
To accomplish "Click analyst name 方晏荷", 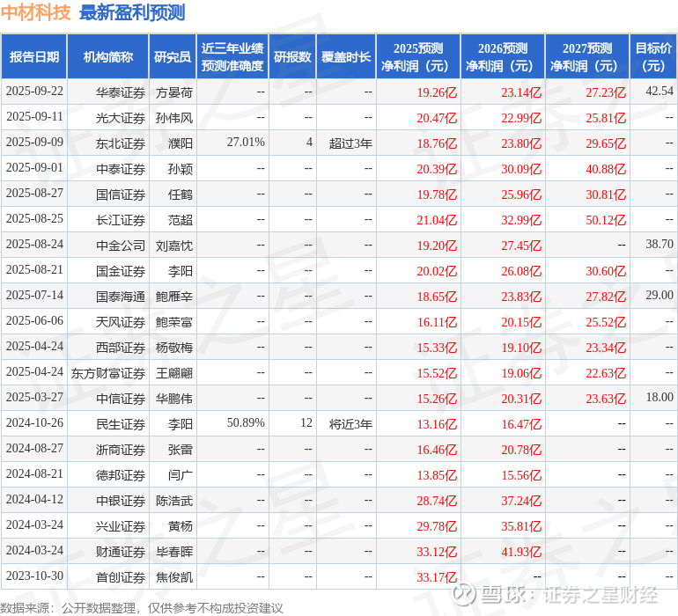I will 174,92.
